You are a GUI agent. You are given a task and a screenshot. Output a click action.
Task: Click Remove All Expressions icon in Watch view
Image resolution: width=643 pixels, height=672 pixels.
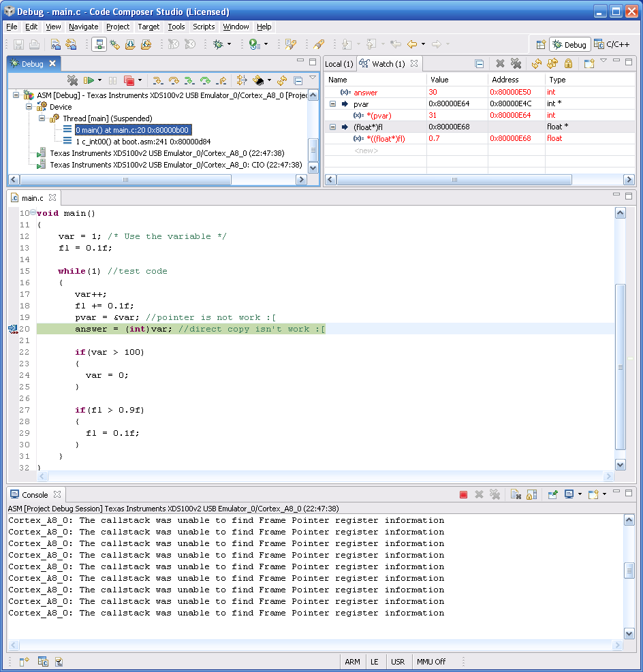516,64
